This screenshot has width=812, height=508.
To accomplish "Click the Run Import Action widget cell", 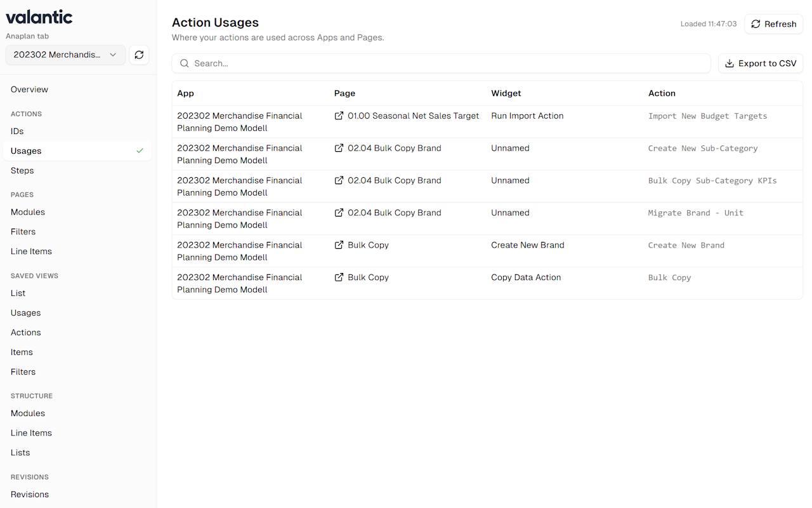I will pyautogui.click(x=527, y=116).
